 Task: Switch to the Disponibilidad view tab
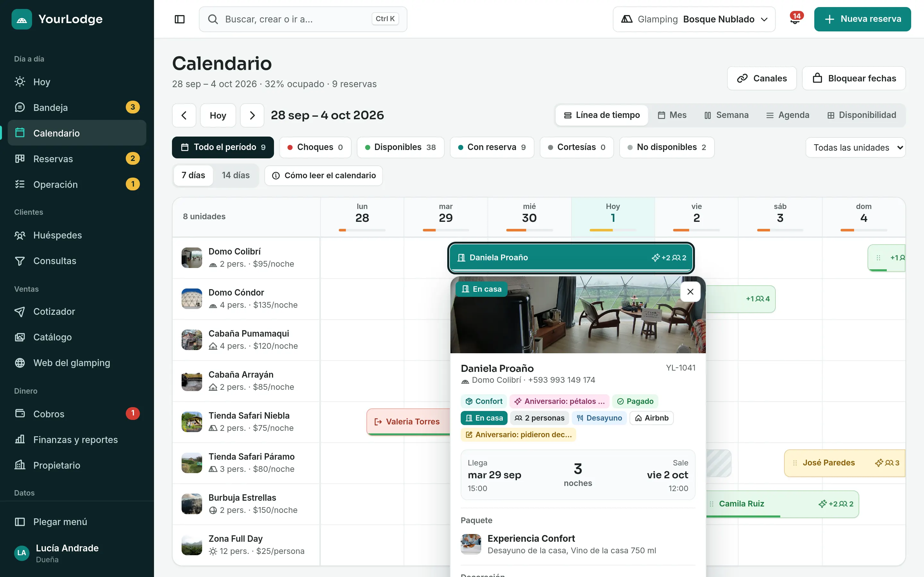[861, 115]
